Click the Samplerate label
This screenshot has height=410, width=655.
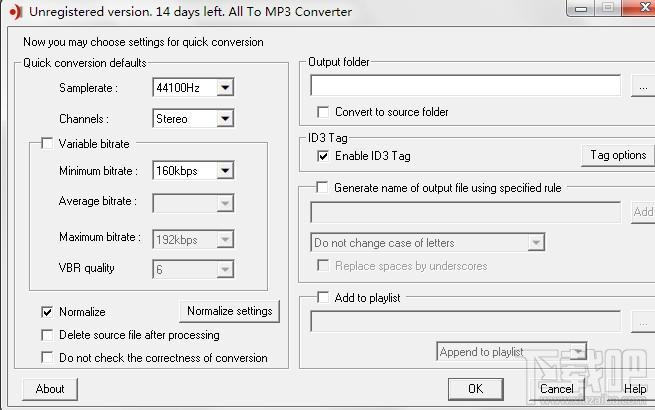[88, 88]
